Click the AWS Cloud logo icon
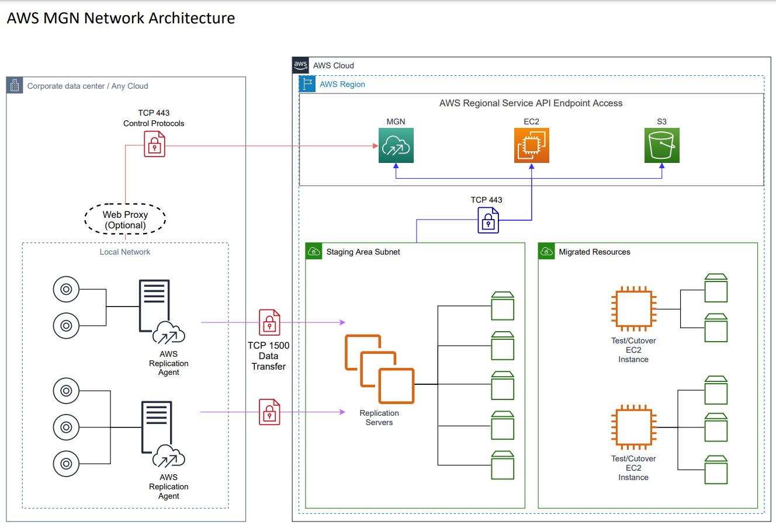The height and width of the screenshot is (532, 776). point(300,65)
